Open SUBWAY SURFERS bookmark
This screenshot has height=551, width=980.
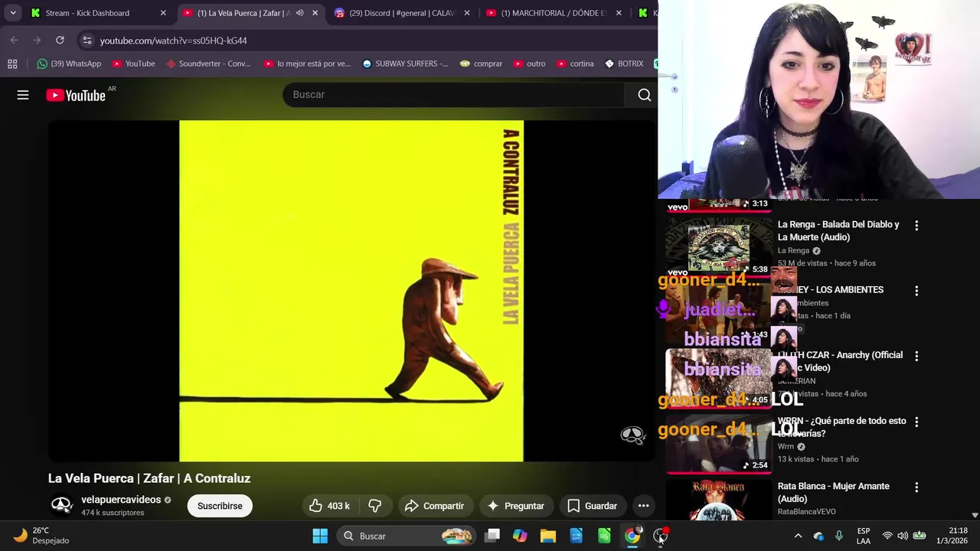(x=405, y=64)
